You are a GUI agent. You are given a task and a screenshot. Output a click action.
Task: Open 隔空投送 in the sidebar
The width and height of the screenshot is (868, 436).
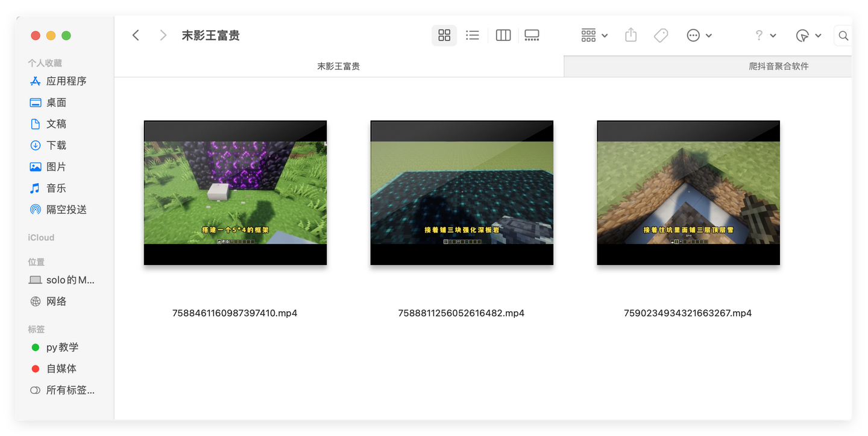click(58, 210)
